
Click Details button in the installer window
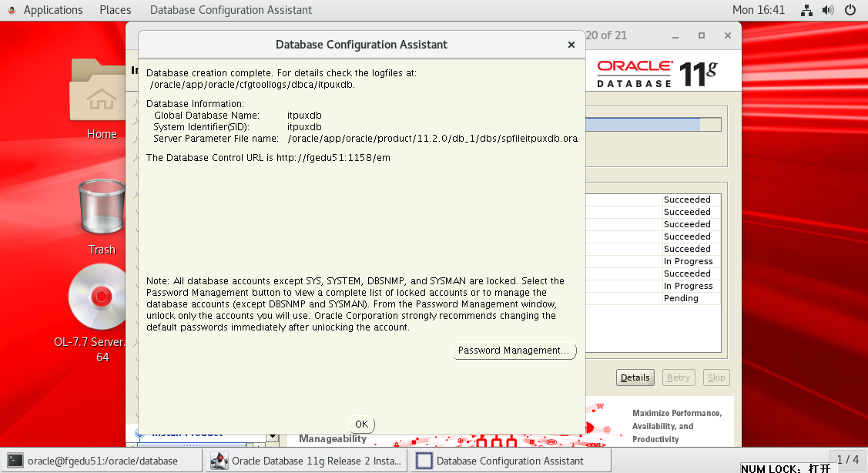click(635, 377)
